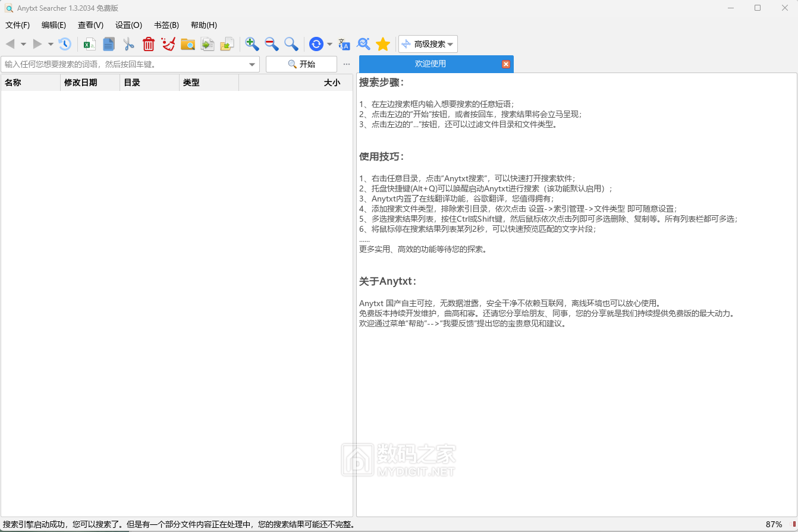Open the refresh dropdown arrow

tap(329, 44)
